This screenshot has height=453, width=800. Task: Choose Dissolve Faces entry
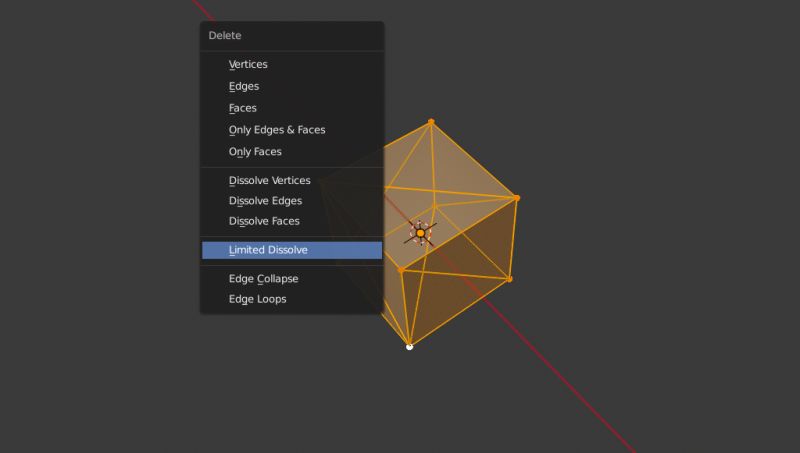tap(292, 221)
